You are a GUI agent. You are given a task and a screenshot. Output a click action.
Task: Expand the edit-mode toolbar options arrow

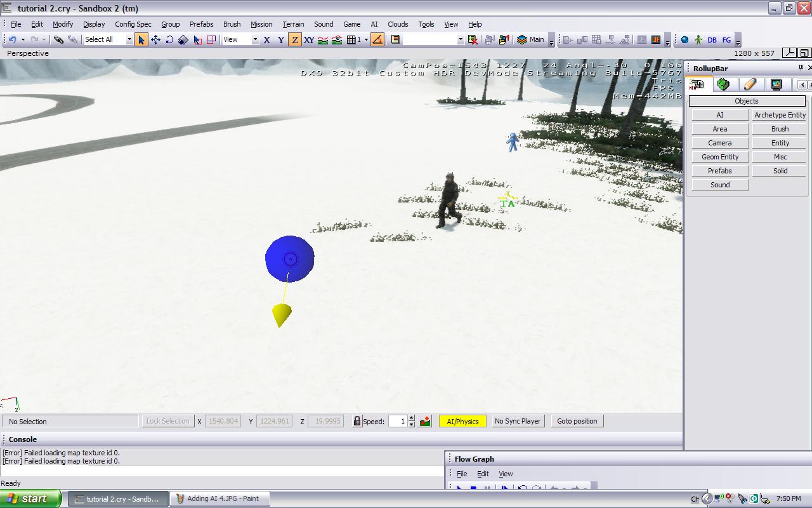click(667, 43)
